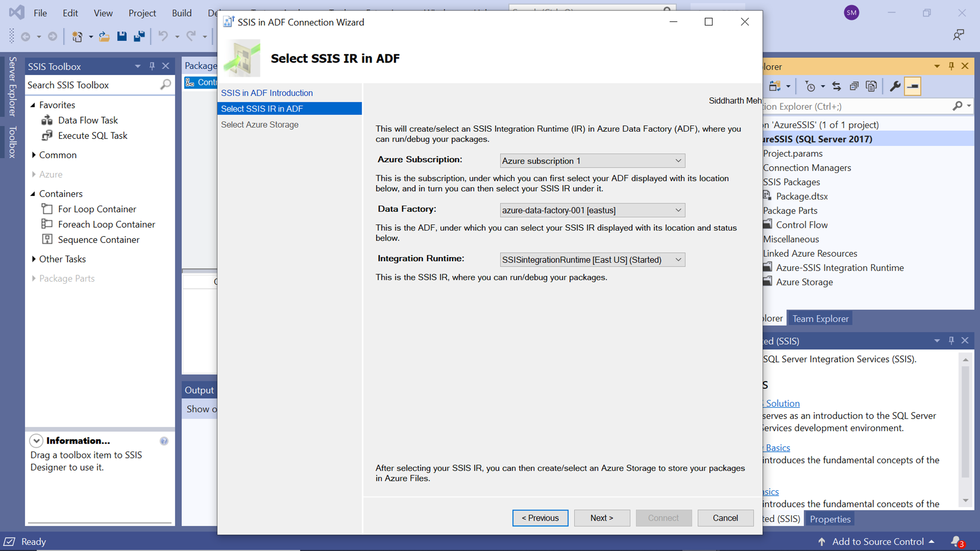Click the Save disk icon
980x551 pixels.
[x=122, y=36]
